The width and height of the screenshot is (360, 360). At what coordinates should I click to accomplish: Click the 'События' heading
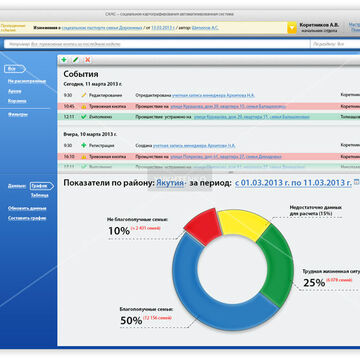(81, 74)
